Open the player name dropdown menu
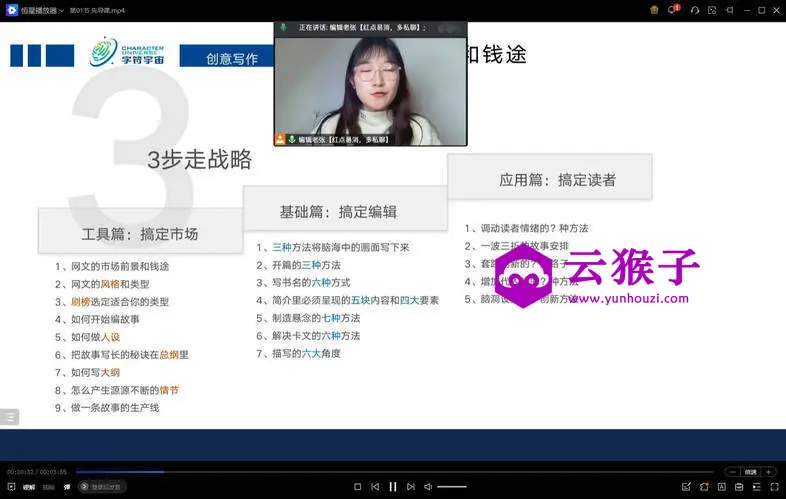The image size is (786, 499). (x=43, y=11)
